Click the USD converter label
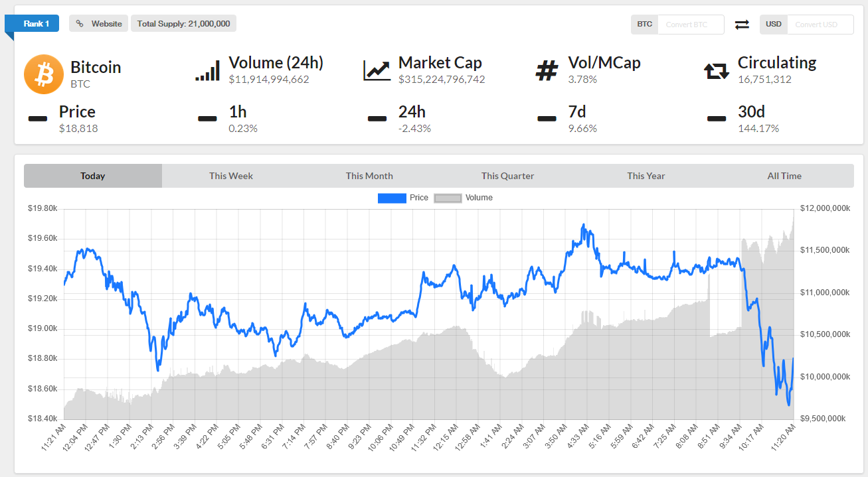 pos(773,25)
